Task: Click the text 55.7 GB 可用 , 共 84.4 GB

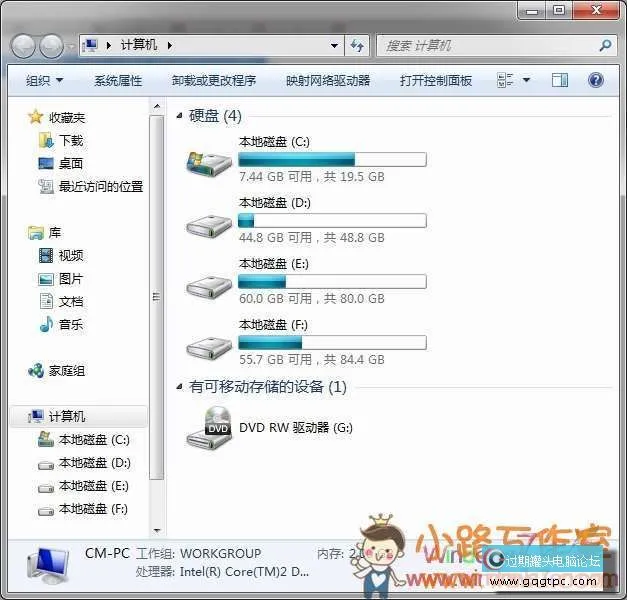Action: click(x=312, y=360)
